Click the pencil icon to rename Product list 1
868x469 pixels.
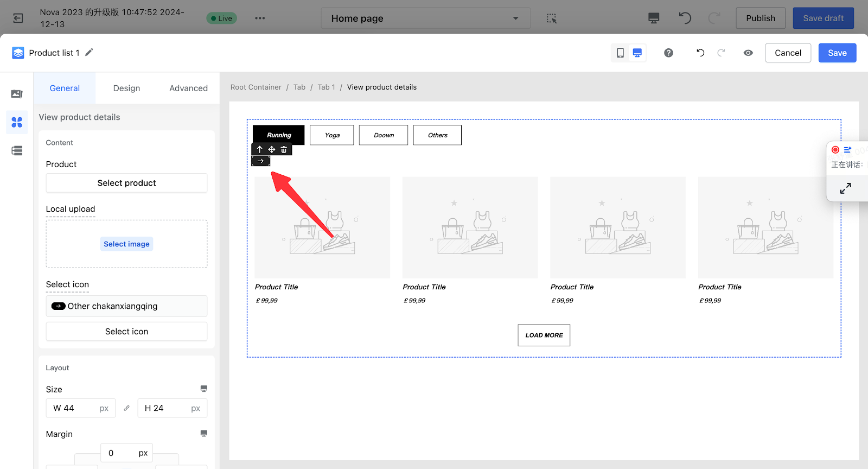[89, 52]
